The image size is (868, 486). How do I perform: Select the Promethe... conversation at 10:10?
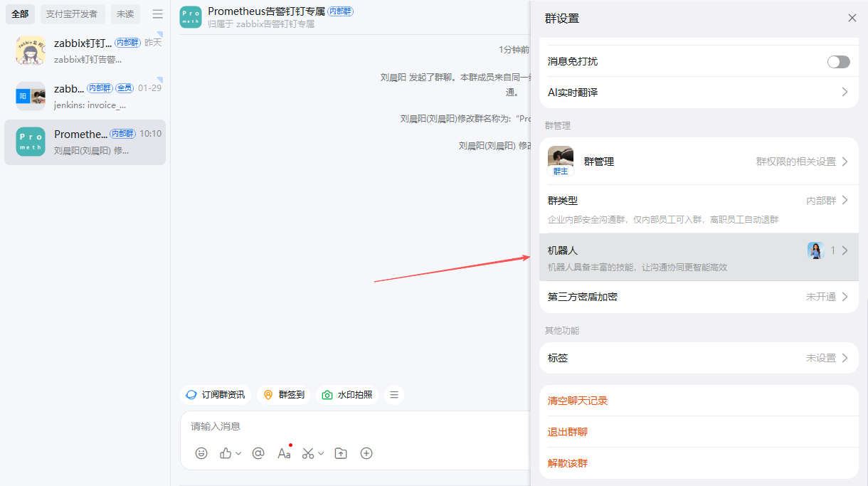tap(85, 142)
